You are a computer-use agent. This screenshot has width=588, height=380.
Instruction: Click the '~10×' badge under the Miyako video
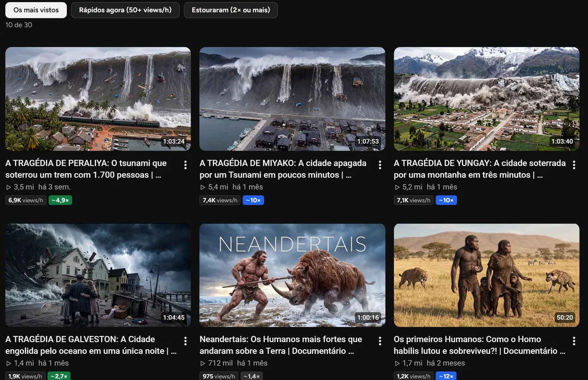pos(253,200)
